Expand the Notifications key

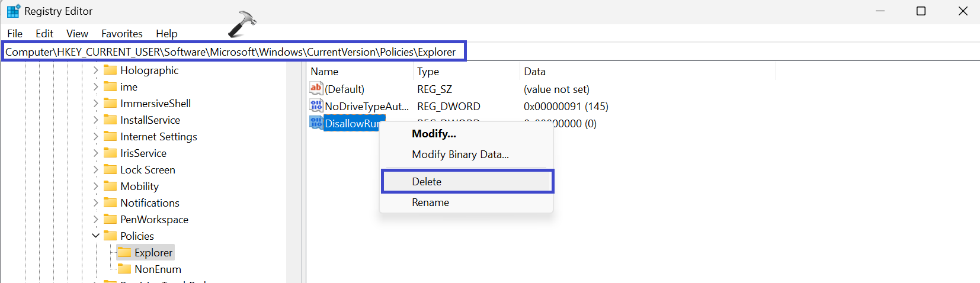tap(95, 202)
